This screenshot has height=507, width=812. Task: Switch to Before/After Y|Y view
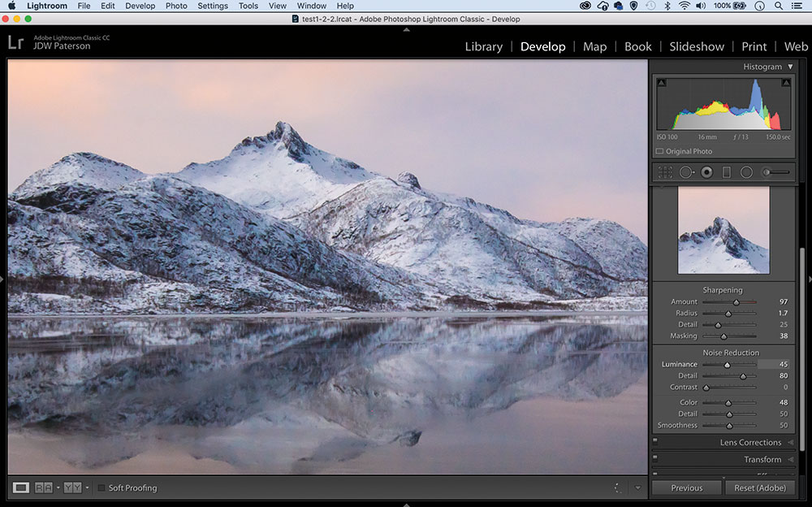72,487
